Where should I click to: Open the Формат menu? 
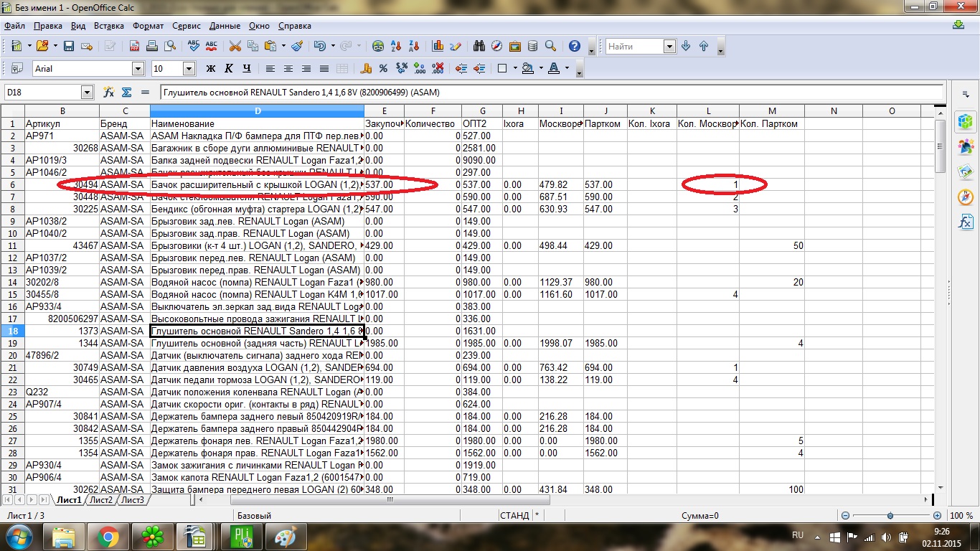point(149,26)
